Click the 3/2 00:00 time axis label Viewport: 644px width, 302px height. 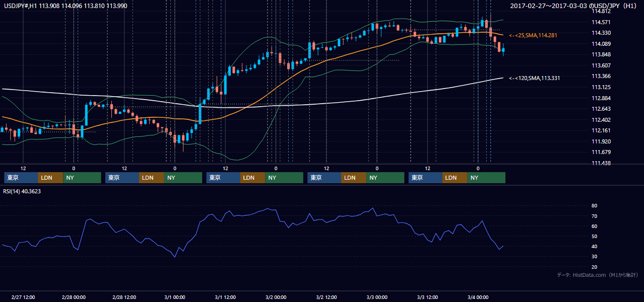[x=276, y=297]
